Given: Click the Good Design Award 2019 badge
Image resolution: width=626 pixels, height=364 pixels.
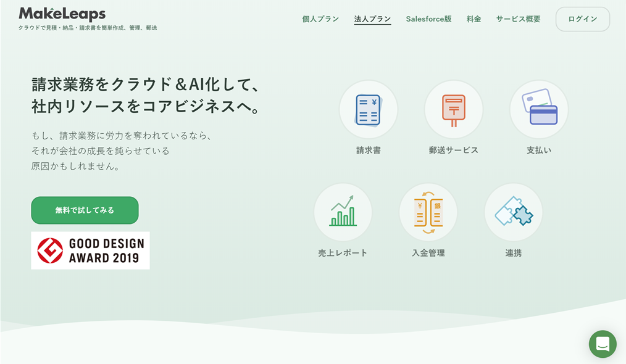Looking at the screenshot, I should pyautogui.click(x=90, y=250).
